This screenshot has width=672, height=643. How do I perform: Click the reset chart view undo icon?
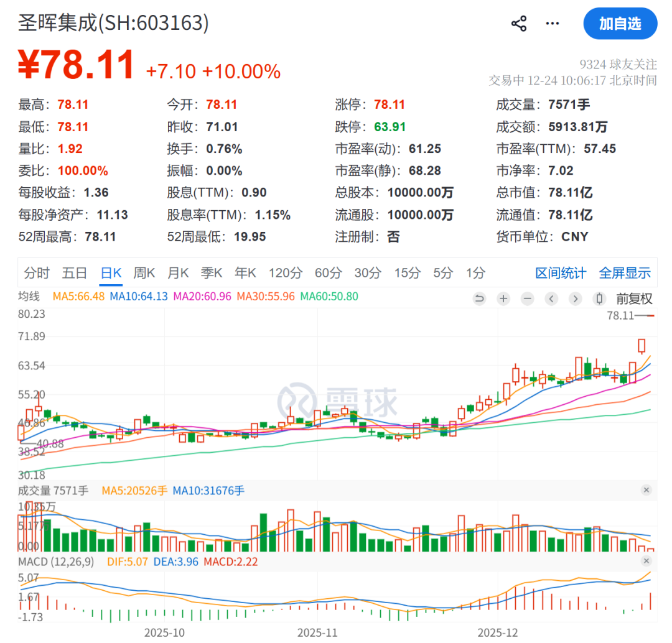[478, 298]
